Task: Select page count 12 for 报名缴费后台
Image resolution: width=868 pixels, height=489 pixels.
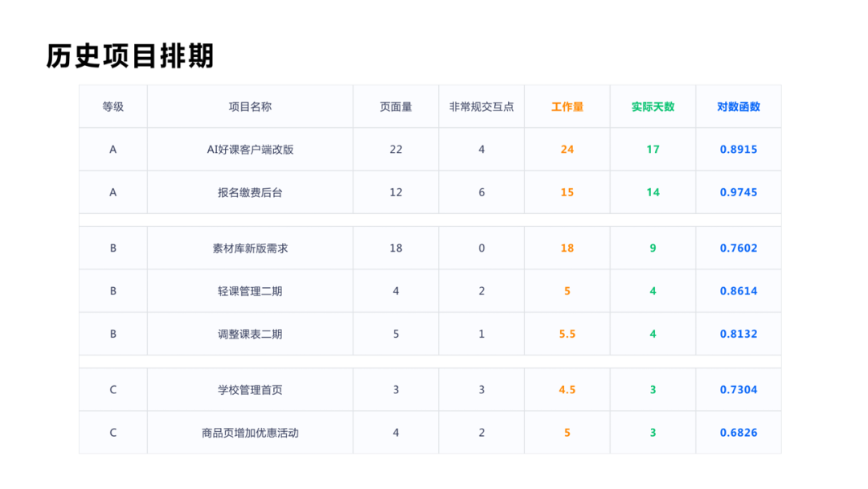Action: coord(395,193)
